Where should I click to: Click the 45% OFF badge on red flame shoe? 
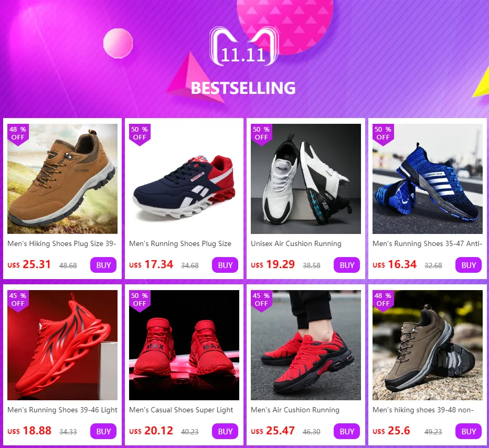(18, 301)
